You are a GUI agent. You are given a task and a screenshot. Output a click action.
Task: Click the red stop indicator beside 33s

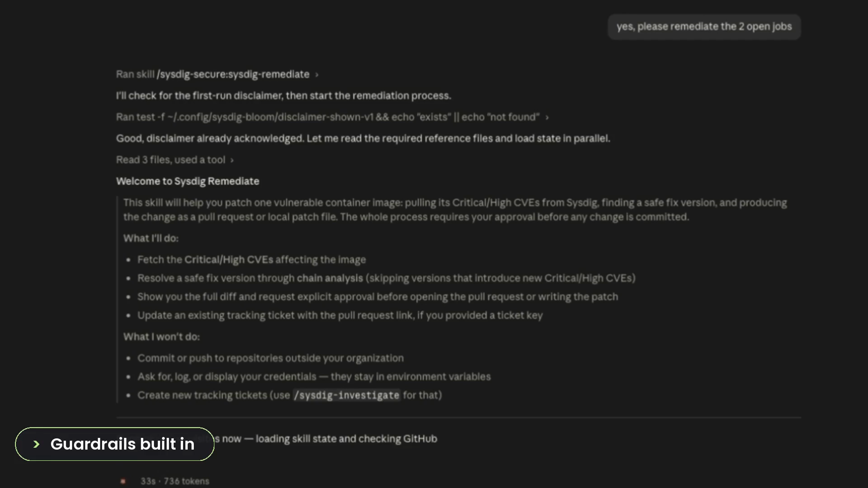[123, 481]
